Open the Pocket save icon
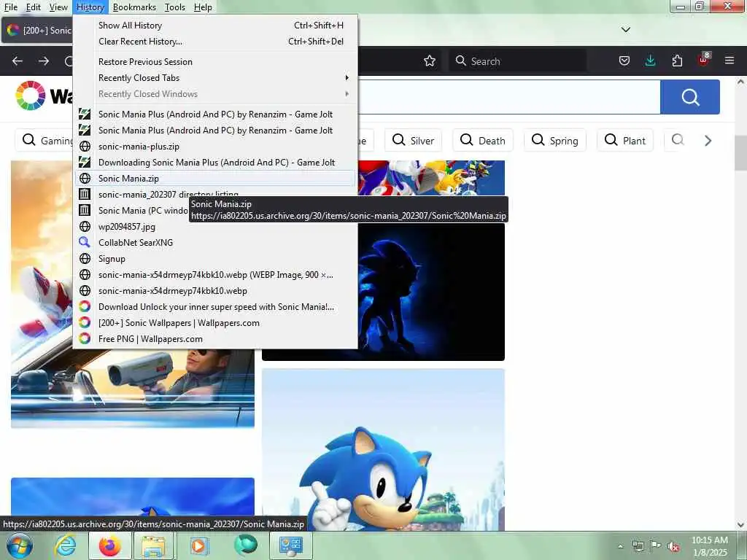Viewport: 747px width, 560px height. (x=624, y=61)
